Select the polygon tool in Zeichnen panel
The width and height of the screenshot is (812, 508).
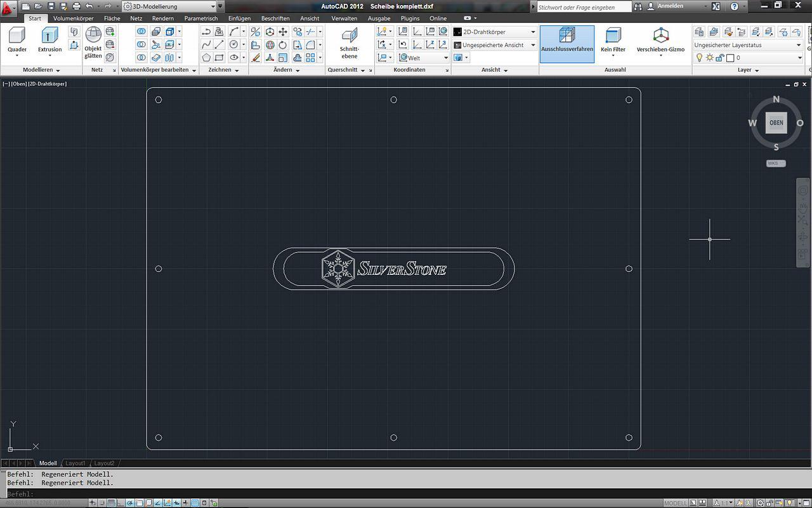point(206,58)
